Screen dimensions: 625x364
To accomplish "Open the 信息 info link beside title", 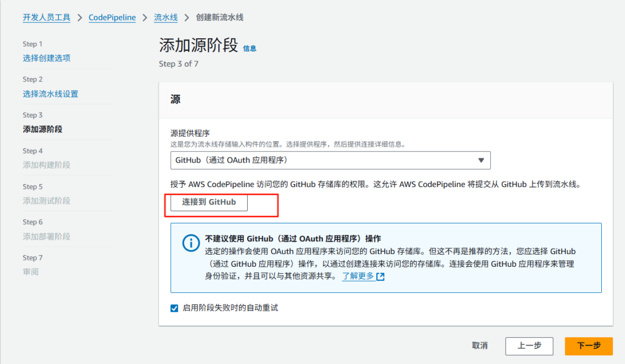I will pyautogui.click(x=249, y=49).
